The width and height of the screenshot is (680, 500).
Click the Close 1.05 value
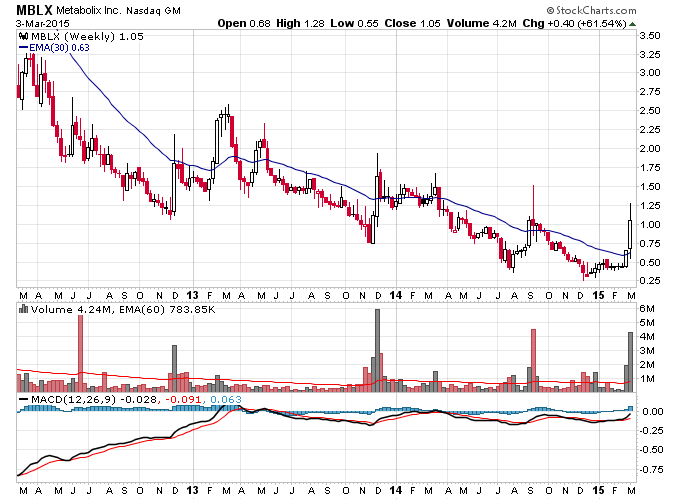412,23
